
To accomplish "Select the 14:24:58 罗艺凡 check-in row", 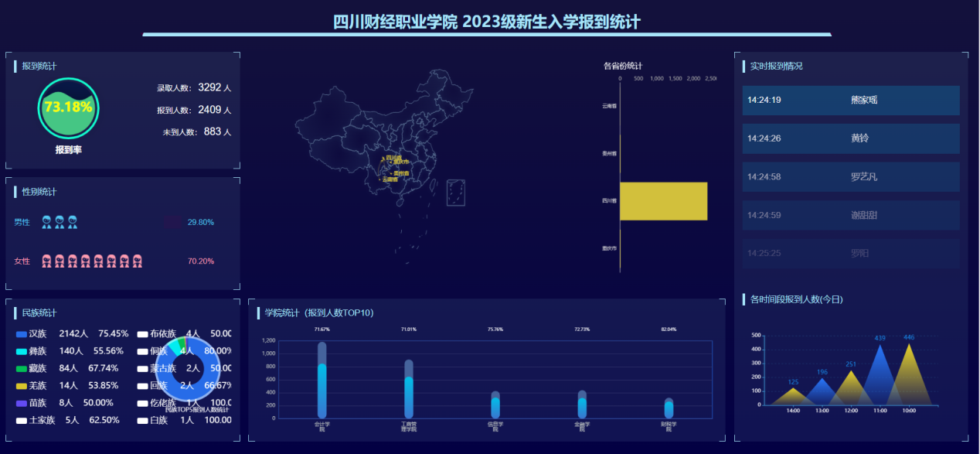I will [x=851, y=177].
